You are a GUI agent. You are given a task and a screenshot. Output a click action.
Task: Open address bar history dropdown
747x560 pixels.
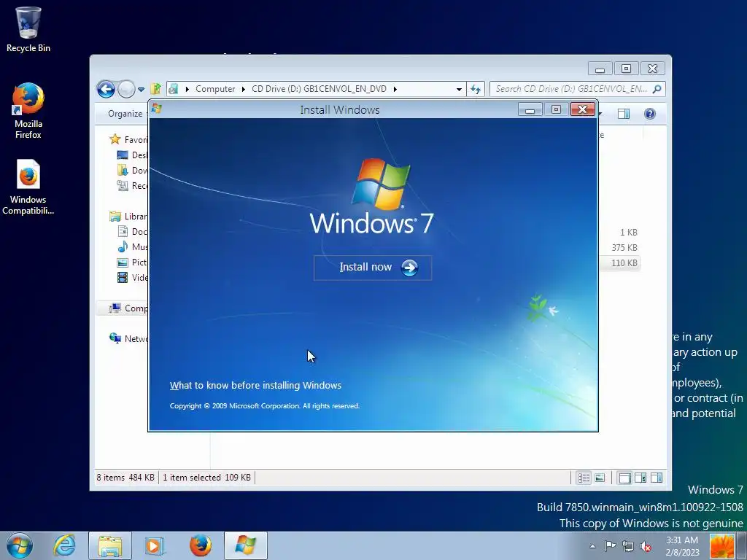click(x=459, y=89)
